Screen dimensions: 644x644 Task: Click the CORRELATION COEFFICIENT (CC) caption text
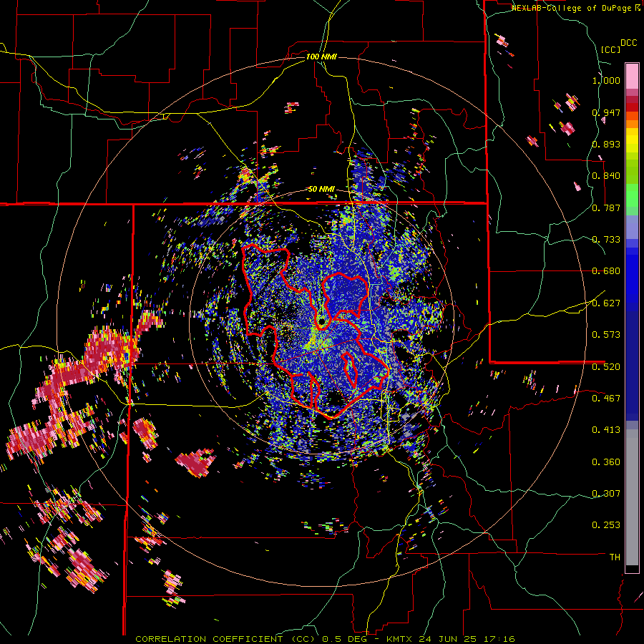coord(225,639)
